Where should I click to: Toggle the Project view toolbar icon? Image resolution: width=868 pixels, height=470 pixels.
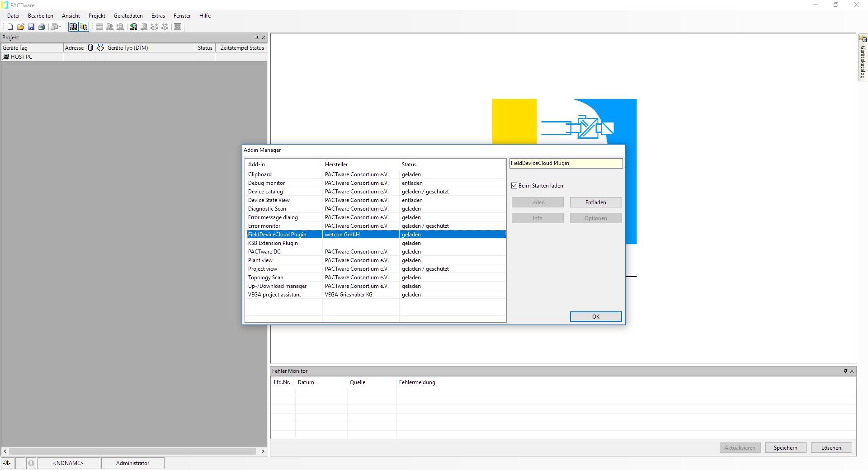pos(73,27)
